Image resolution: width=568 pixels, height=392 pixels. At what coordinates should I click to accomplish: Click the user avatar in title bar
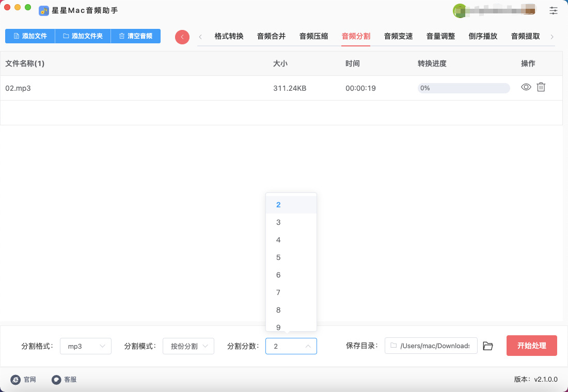[x=459, y=10]
